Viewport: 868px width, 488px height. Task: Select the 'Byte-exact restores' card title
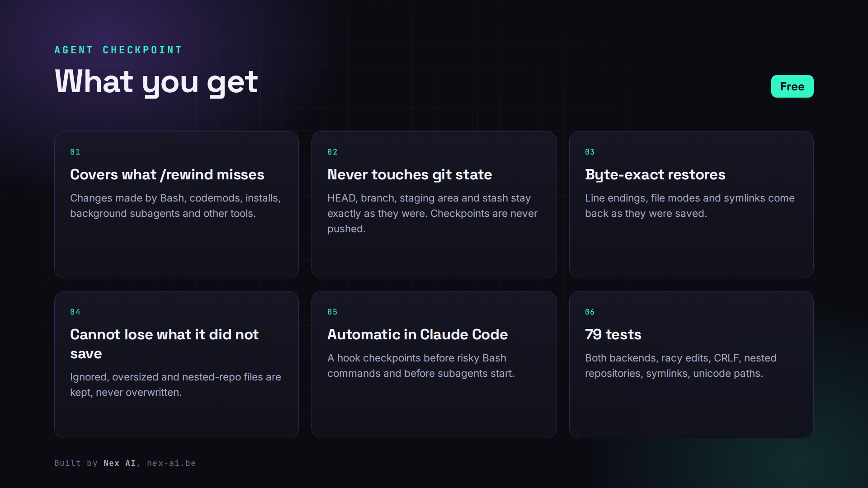point(655,174)
